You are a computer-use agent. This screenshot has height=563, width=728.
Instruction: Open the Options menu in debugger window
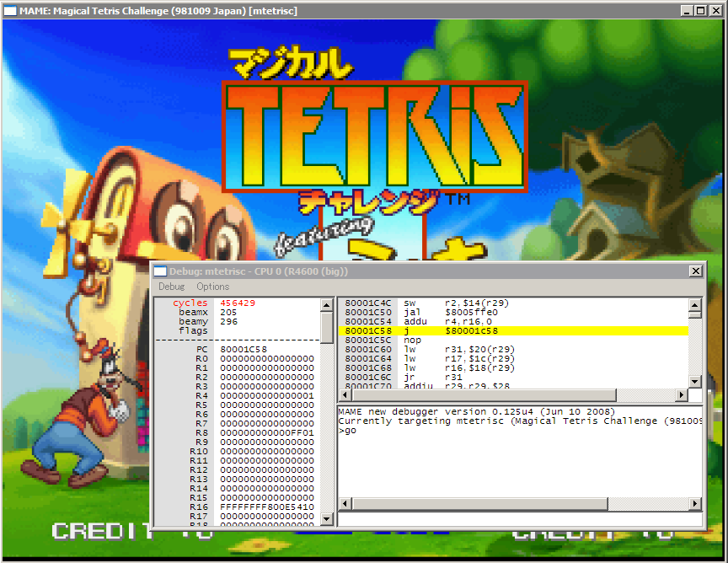tap(212, 287)
